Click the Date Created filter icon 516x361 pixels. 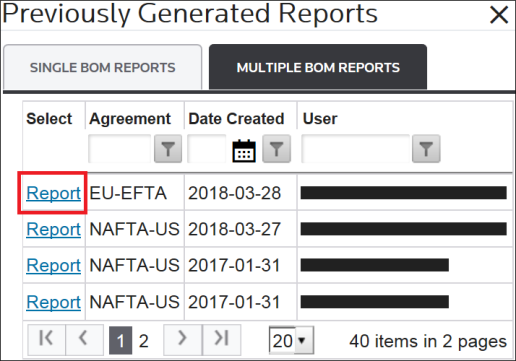coord(276,149)
